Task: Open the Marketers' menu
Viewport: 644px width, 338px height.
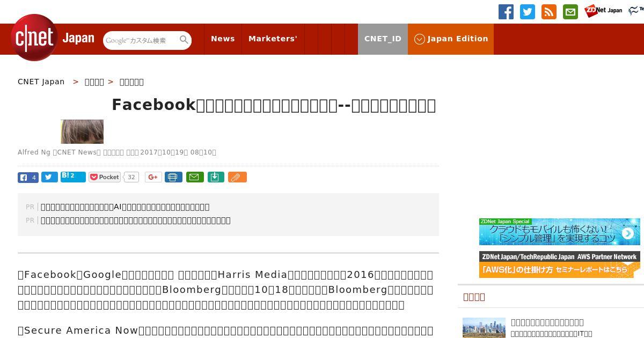Action: pos(273,39)
